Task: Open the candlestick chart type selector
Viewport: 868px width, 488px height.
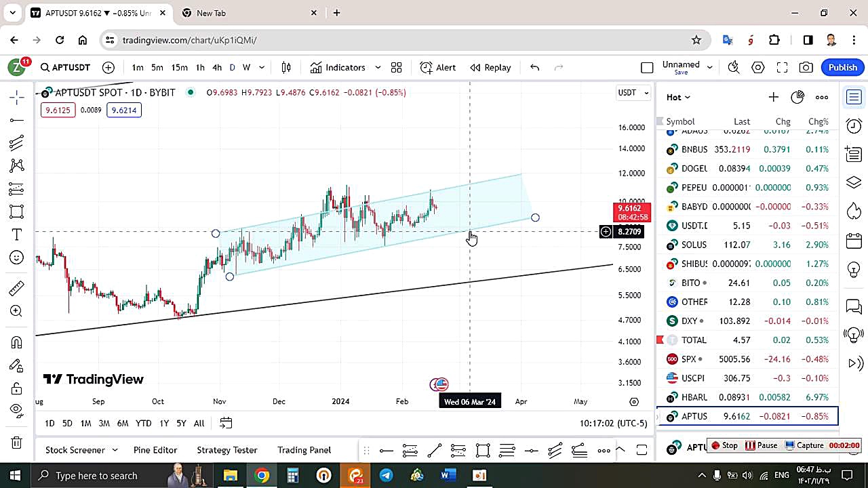Action: (x=286, y=67)
